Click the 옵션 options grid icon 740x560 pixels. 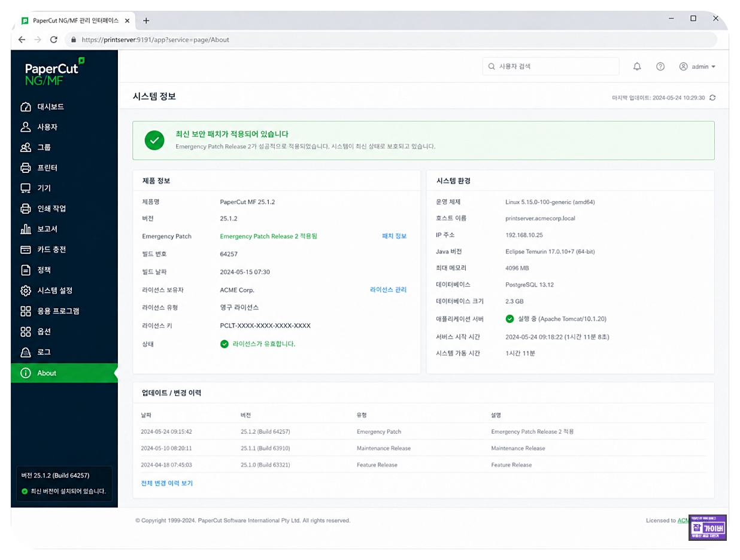(25, 331)
